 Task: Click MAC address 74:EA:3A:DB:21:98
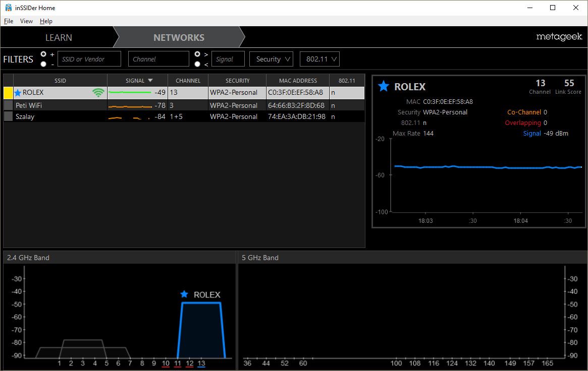point(297,116)
